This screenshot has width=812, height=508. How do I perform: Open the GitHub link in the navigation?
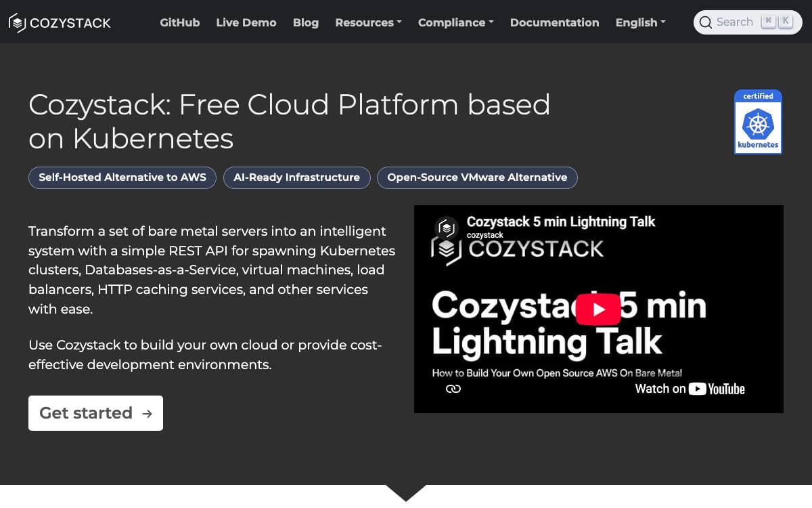[179, 22]
